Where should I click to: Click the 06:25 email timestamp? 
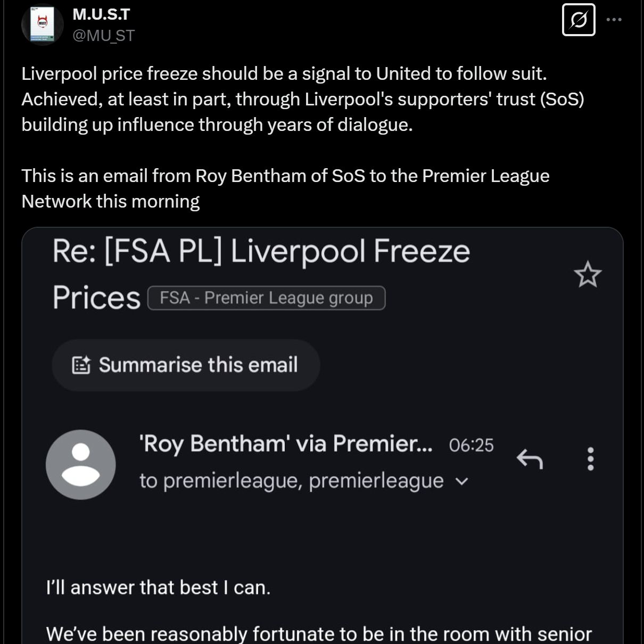click(x=471, y=445)
